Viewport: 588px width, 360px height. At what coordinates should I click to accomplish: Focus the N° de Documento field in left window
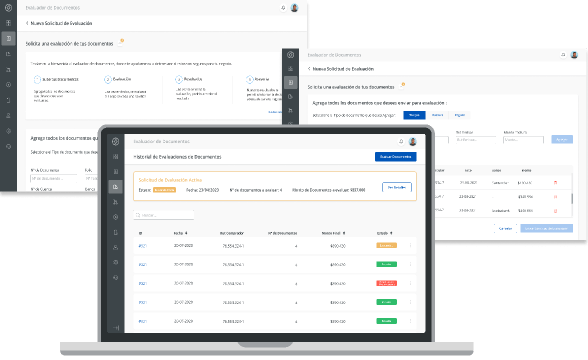pyautogui.click(x=53, y=178)
